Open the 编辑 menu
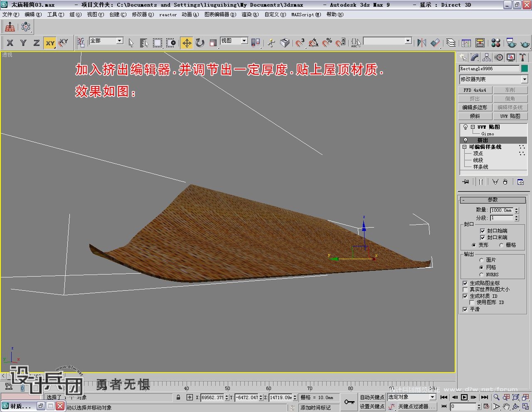 tap(33, 14)
